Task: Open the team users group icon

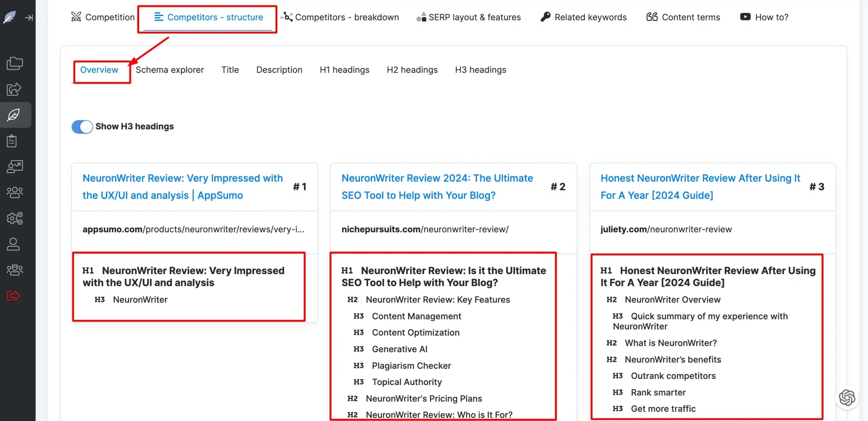Action: [x=15, y=192]
